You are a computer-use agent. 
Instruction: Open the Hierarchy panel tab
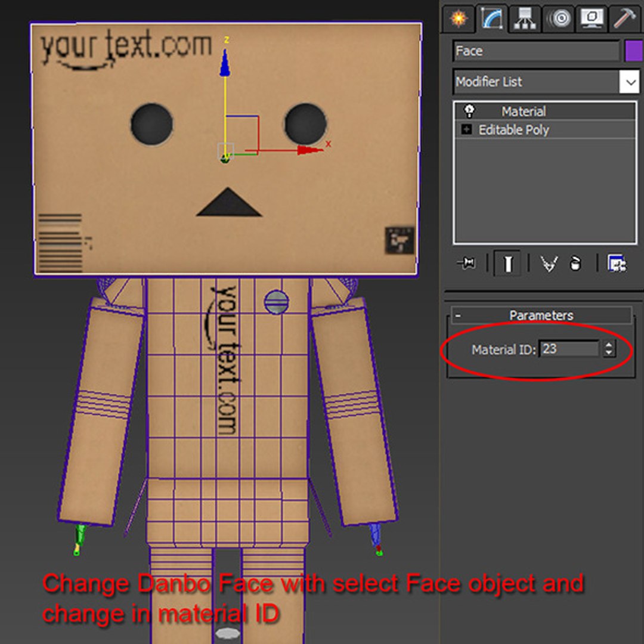(525, 18)
